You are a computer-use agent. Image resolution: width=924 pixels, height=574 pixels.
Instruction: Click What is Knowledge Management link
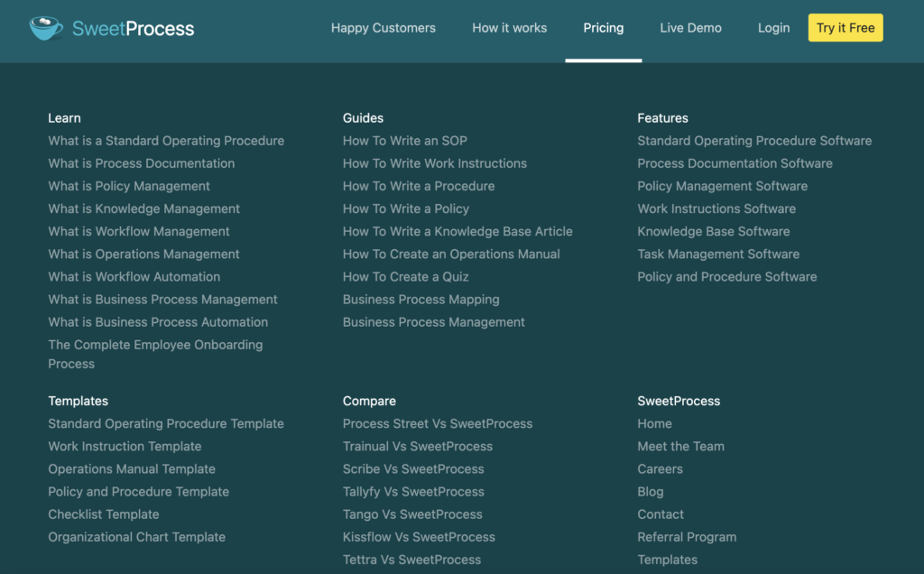tap(143, 208)
